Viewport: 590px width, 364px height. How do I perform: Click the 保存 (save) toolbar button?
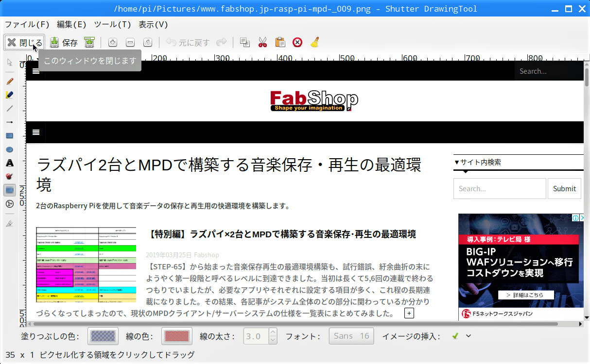click(x=64, y=43)
